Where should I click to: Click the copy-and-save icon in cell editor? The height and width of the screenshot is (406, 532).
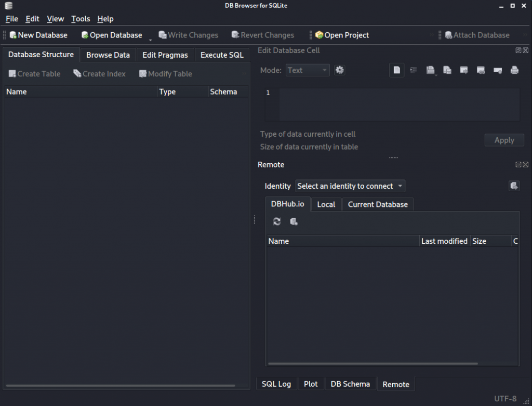coord(447,70)
